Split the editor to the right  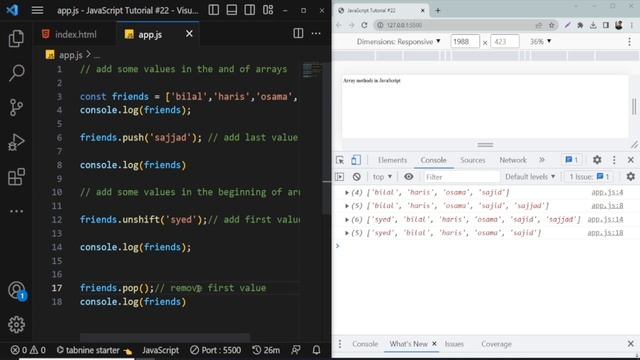[x=298, y=33]
